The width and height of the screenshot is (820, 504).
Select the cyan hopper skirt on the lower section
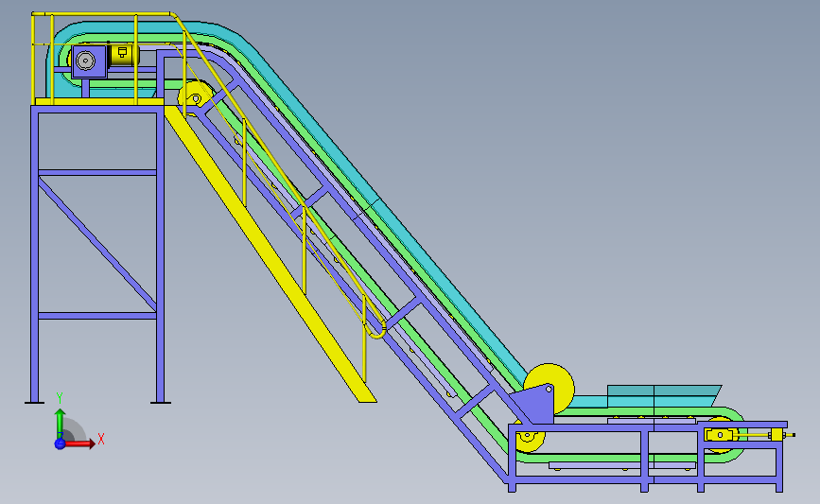point(664,396)
